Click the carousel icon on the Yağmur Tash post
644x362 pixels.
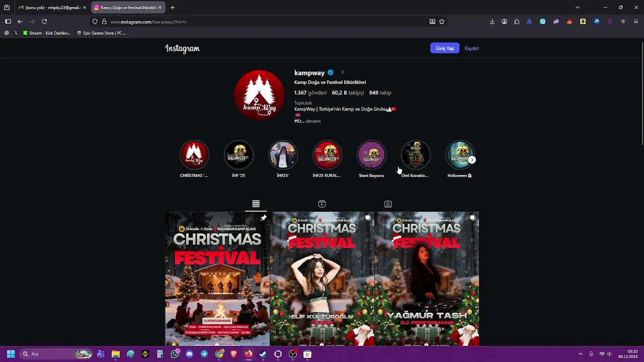click(472, 218)
